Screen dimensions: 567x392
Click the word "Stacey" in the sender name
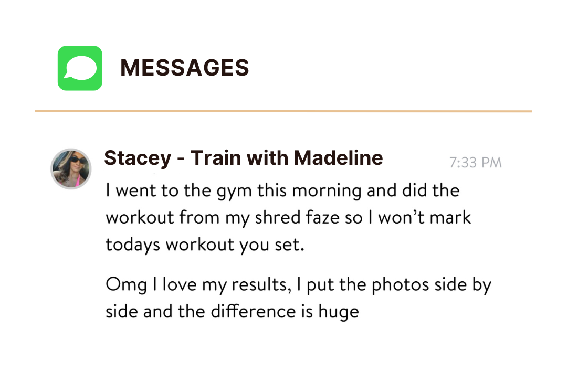(138, 158)
